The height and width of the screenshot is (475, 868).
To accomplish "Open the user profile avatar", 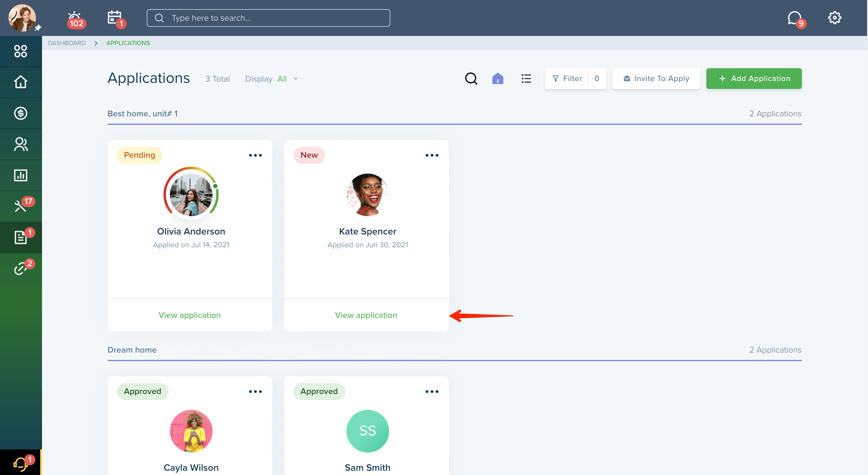I will click(22, 18).
